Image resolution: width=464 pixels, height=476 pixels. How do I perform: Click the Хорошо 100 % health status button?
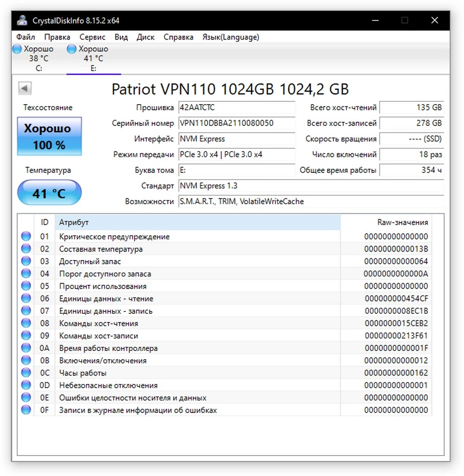[x=49, y=136]
